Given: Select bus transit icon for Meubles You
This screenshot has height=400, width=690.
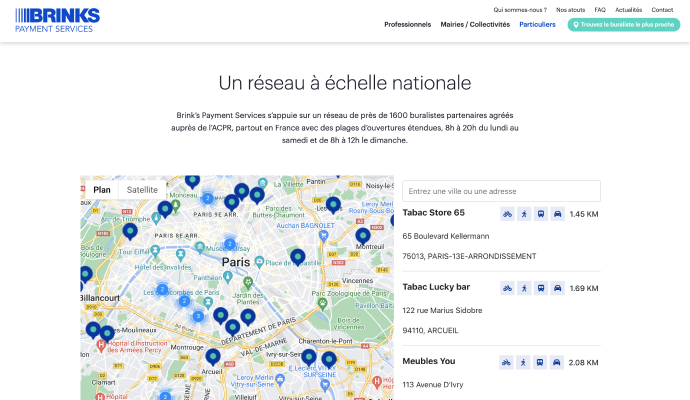Looking at the screenshot, I should pyautogui.click(x=541, y=362).
